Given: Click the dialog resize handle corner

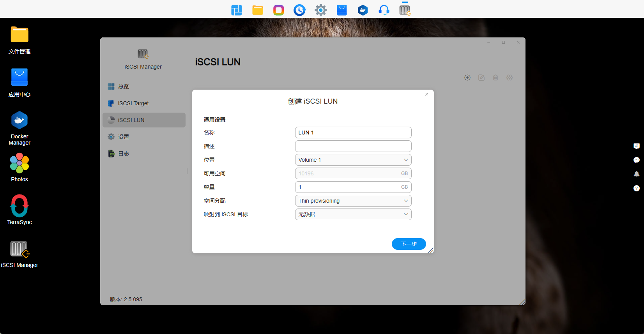Looking at the screenshot, I should pos(430,250).
